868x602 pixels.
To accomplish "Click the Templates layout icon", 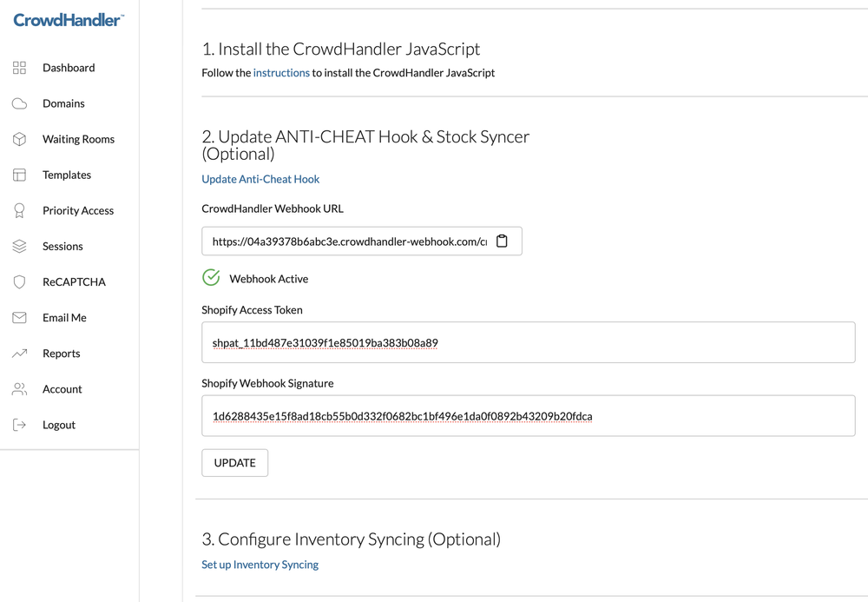I will (19, 175).
